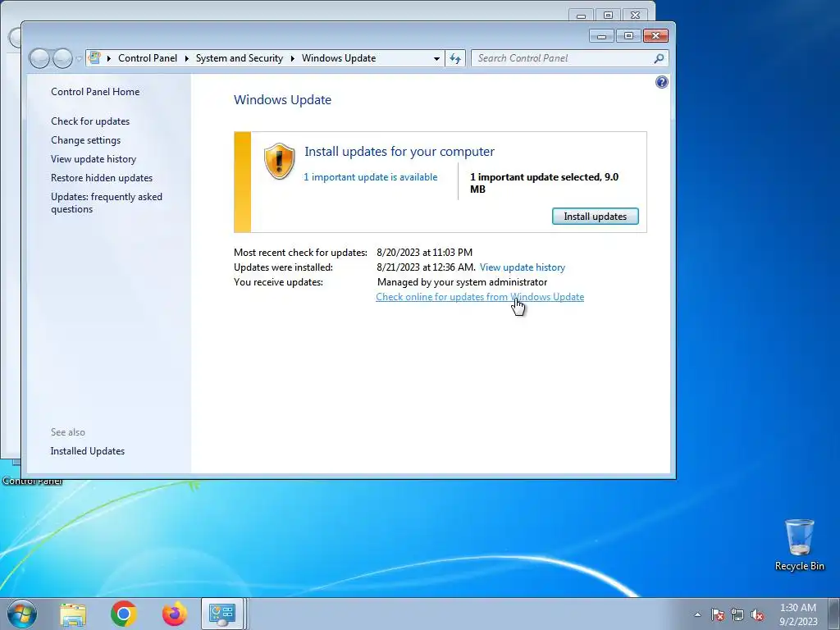Click the Action Center flag tray icon
Screen dimensions: 840x630
pos(717,614)
